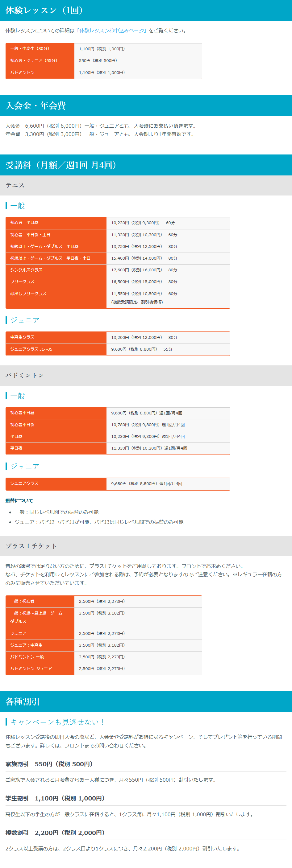The height and width of the screenshot is (868, 292).
Task: Click the 各種割引 section header
Action: coord(23,701)
